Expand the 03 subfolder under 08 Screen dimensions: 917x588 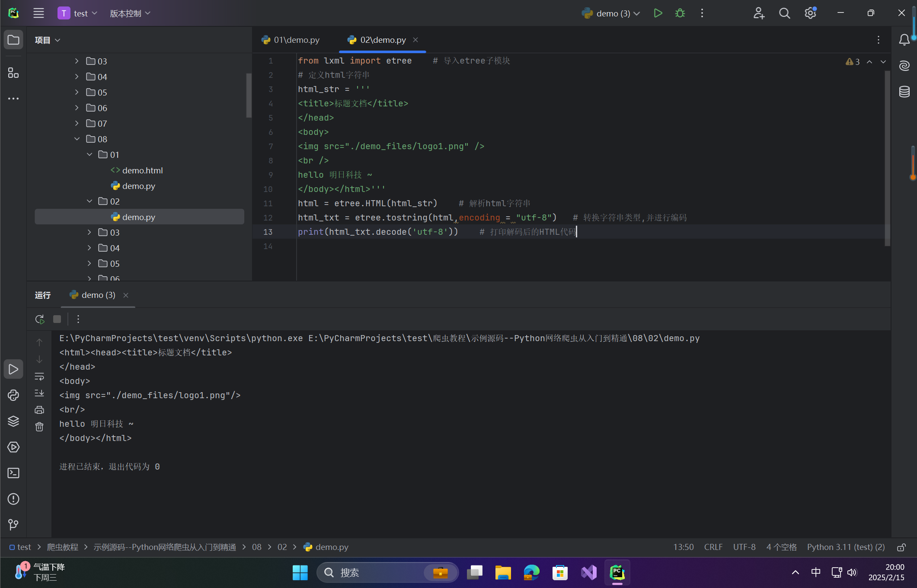click(x=89, y=232)
